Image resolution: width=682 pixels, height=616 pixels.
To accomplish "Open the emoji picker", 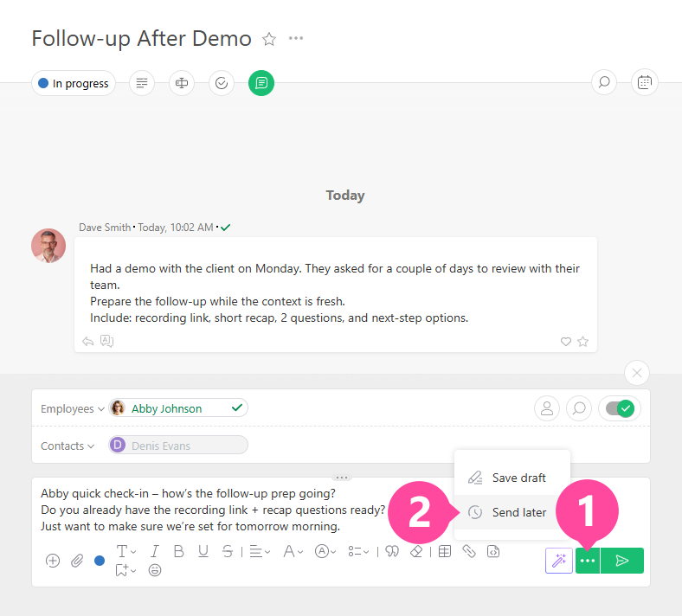I will (x=155, y=570).
